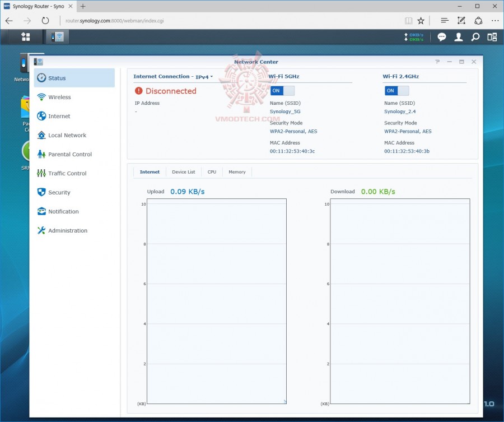Screen dimensions: 504x422
Task: Click the Status gauge icon in sidebar
Action: click(x=41, y=78)
